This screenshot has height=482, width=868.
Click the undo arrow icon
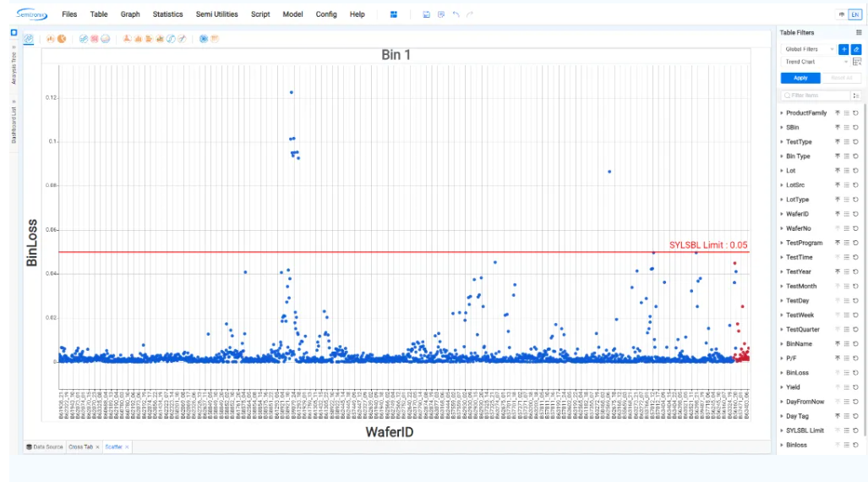(x=456, y=14)
